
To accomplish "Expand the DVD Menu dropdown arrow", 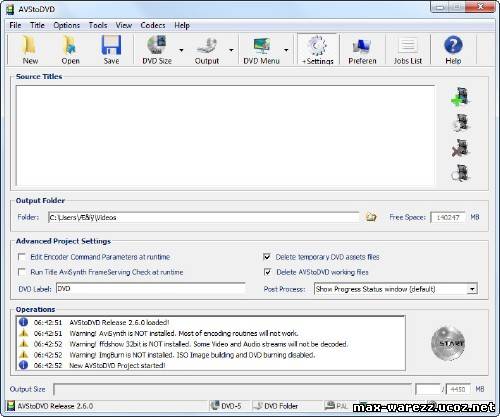I will pyautogui.click(x=286, y=50).
